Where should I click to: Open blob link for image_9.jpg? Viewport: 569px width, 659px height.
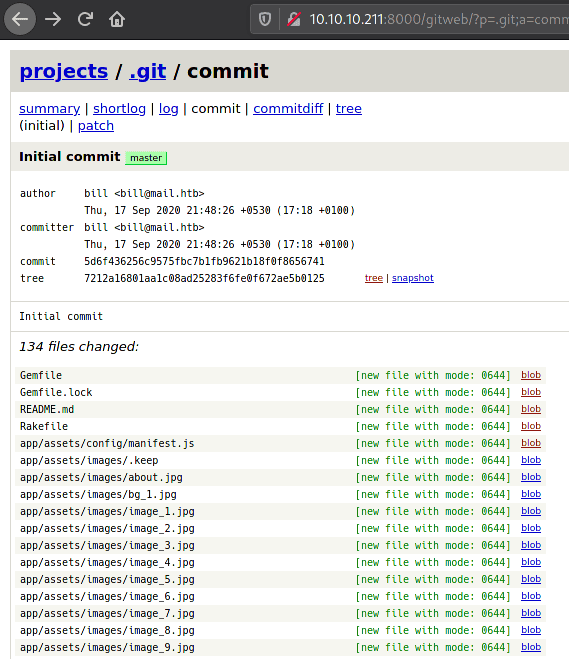(x=531, y=647)
